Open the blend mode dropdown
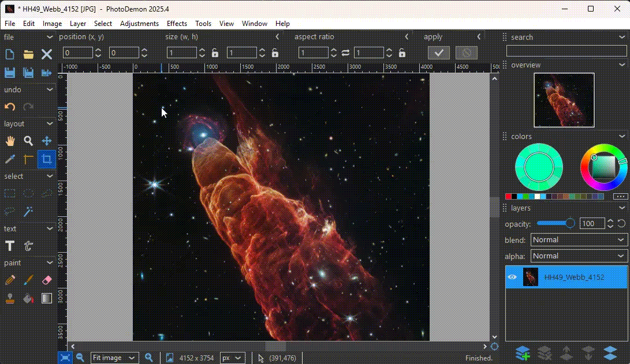Viewport: 630px width, 364px height. click(579, 240)
